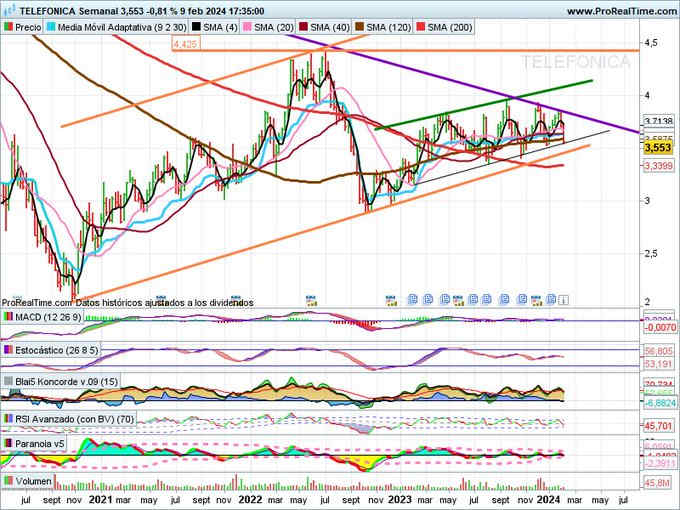Click the 45,8M volume value label
Viewport: 680px width, 510px height.
click(657, 483)
